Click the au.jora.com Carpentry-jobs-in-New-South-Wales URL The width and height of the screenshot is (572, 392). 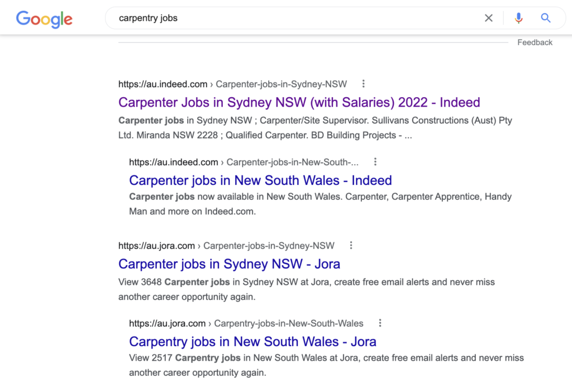pyautogui.click(x=246, y=323)
